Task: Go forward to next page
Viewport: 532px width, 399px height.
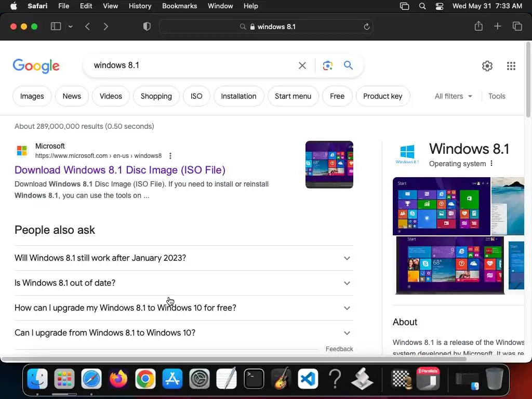Action: [x=106, y=26]
